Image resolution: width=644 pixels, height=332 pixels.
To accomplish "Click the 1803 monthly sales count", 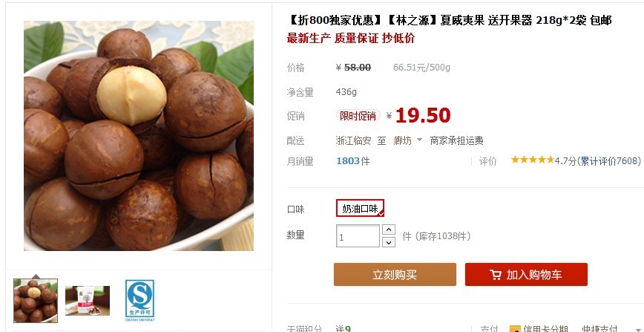I will pos(348,161).
